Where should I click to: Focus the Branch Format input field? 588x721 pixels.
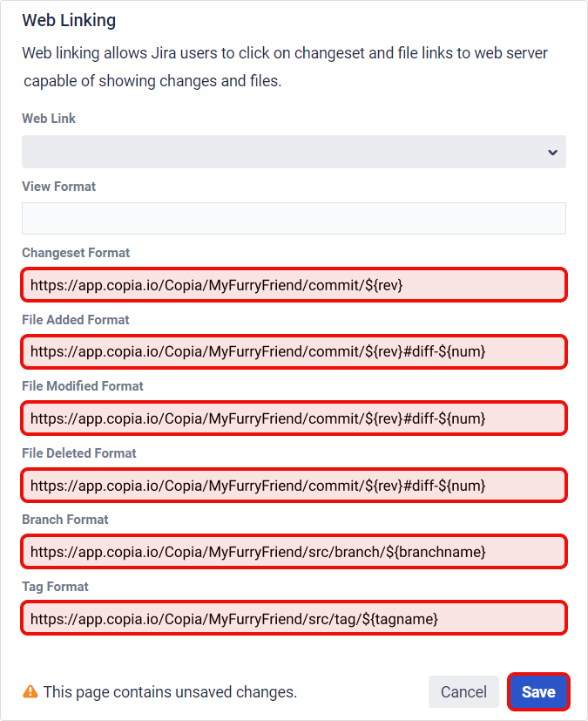click(x=294, y=552)
